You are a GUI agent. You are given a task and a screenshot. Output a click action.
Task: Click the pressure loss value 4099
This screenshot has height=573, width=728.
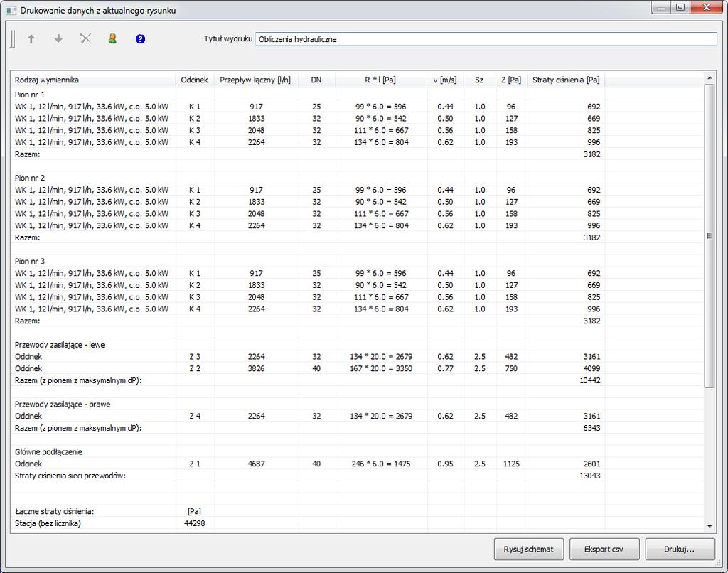click(591, 369)
